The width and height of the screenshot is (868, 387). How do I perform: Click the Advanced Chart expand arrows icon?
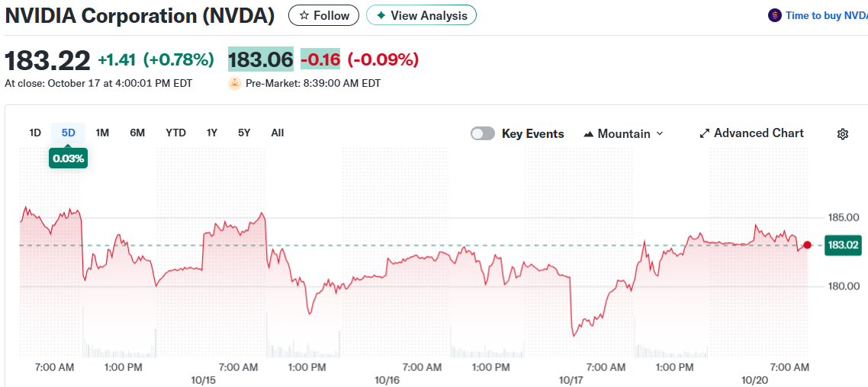coord(704,133)
